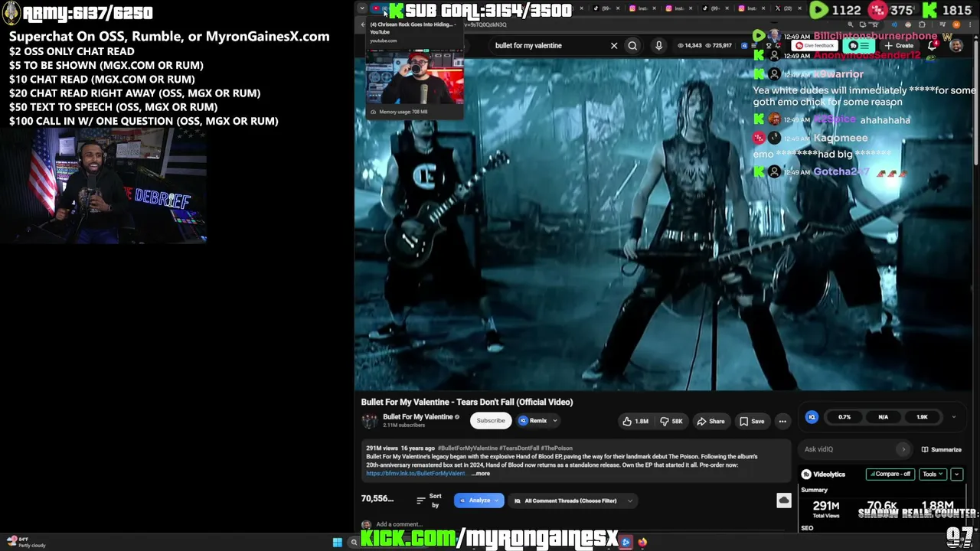Click the Videolytics logo icon
This screenshot has height=551, width=980.
click(806, 474)
